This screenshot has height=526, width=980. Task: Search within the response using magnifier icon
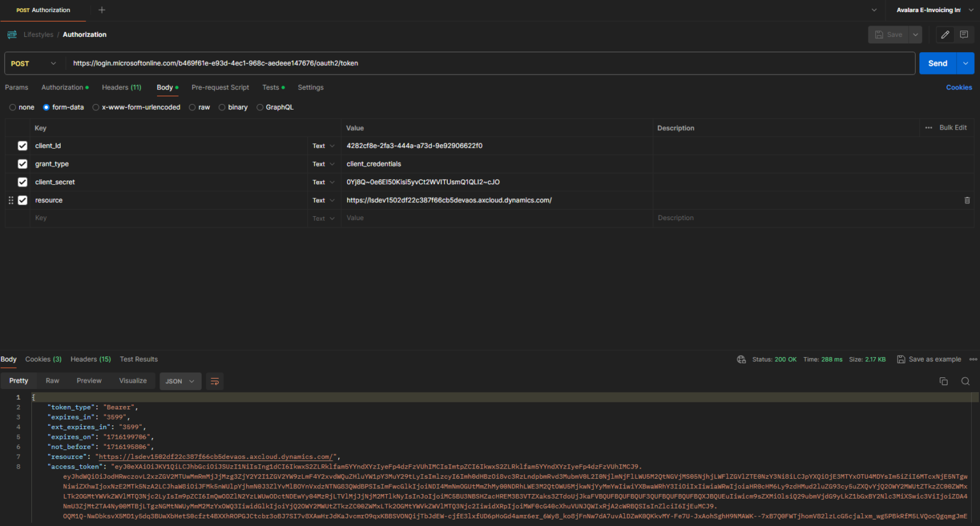tap(964, 381)
